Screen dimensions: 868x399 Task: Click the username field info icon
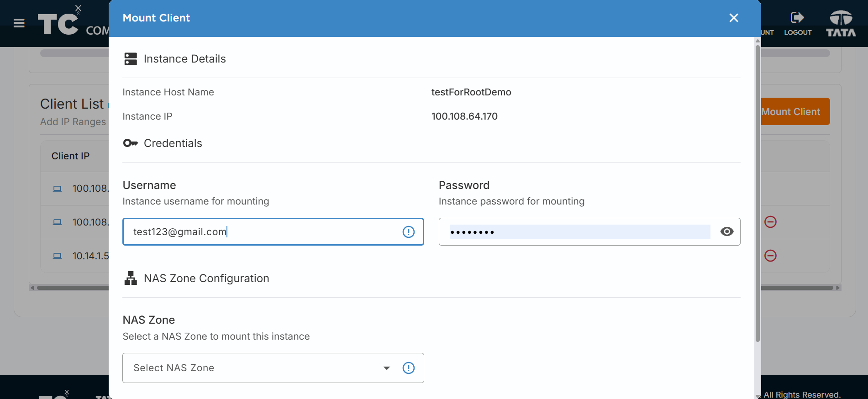coord(409,232)
